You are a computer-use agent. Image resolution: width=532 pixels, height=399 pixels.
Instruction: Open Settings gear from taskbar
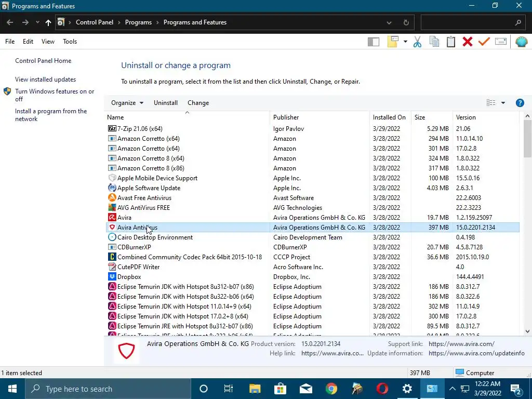(x=407, y=389)
